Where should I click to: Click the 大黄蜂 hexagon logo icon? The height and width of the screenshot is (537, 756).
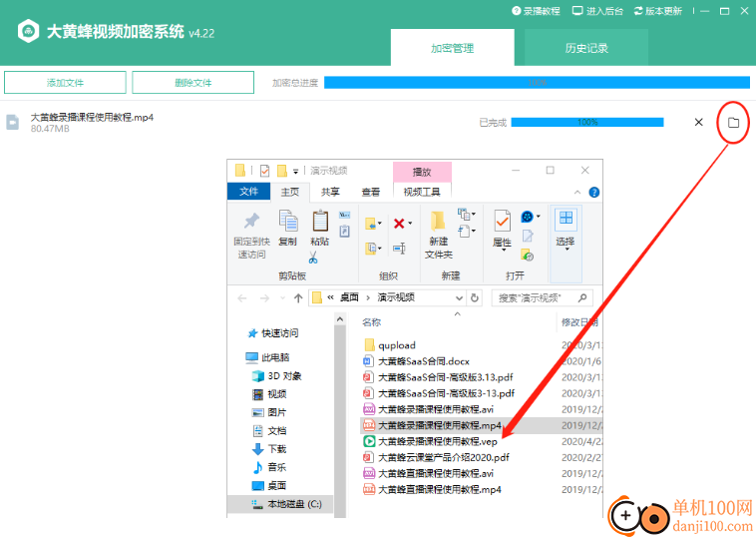(29, 32)
